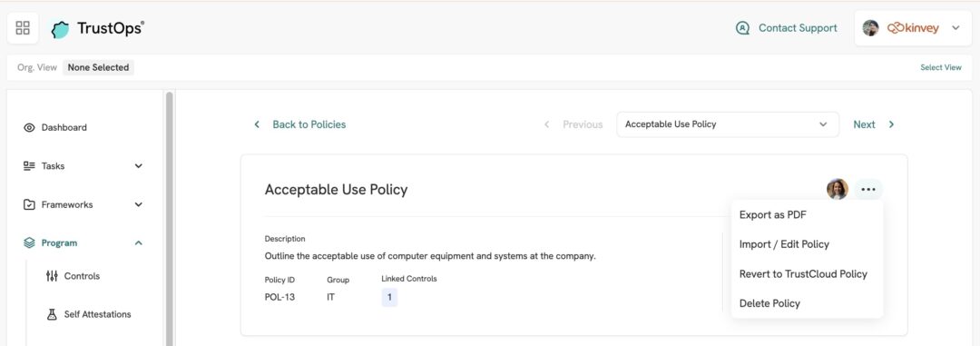Expand the Tasks chevron

click(139, 166)
